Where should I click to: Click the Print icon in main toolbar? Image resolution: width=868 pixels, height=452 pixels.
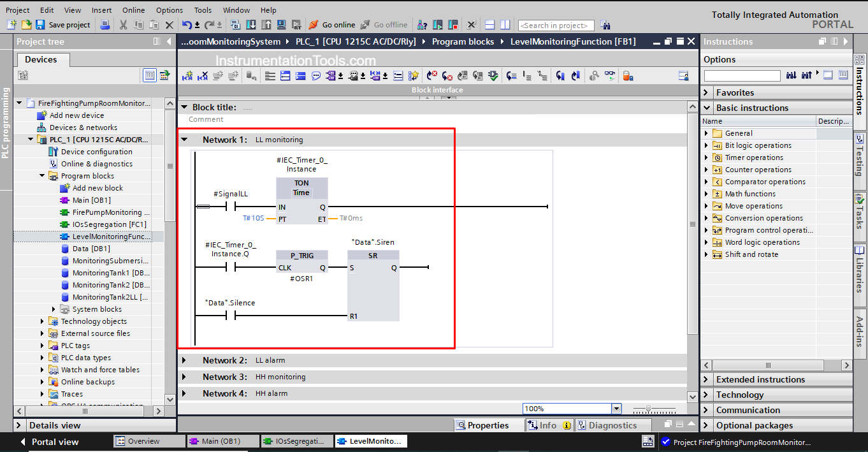pos(105,25)
